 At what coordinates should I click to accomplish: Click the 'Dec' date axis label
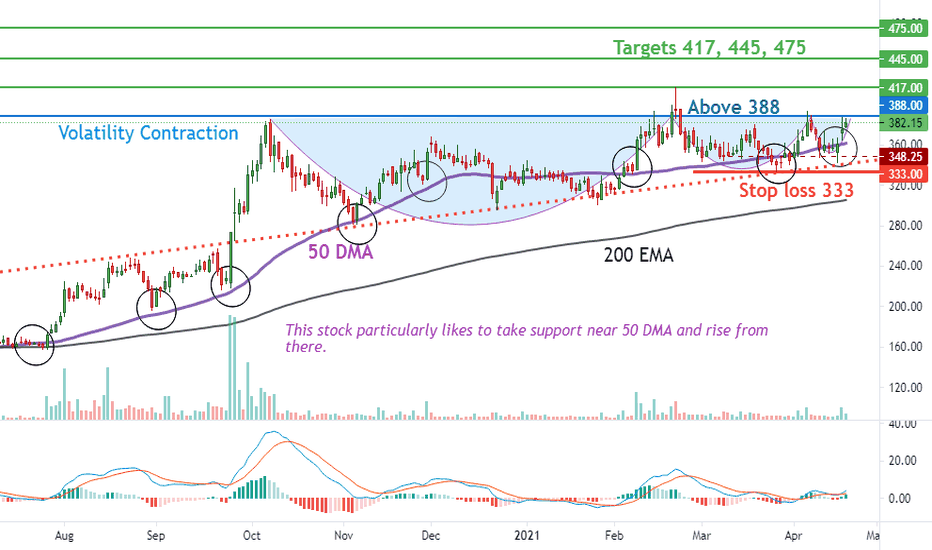pos(430,536)
